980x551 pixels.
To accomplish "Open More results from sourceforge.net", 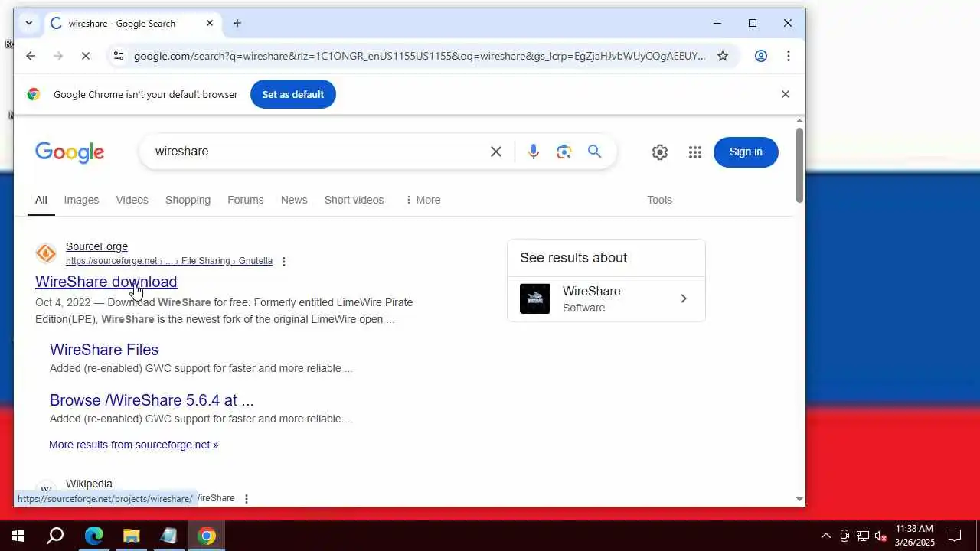I will point(133,445).
